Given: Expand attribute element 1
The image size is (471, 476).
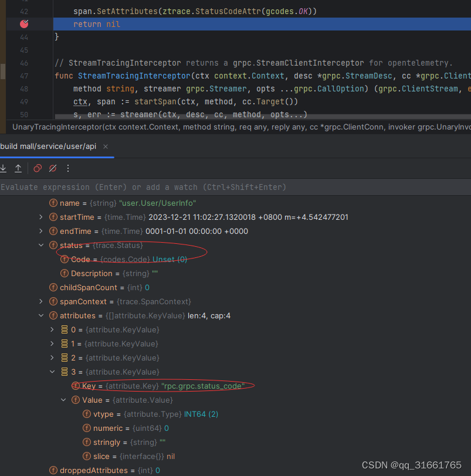Looking at the screenshot, I should [52, 344].
